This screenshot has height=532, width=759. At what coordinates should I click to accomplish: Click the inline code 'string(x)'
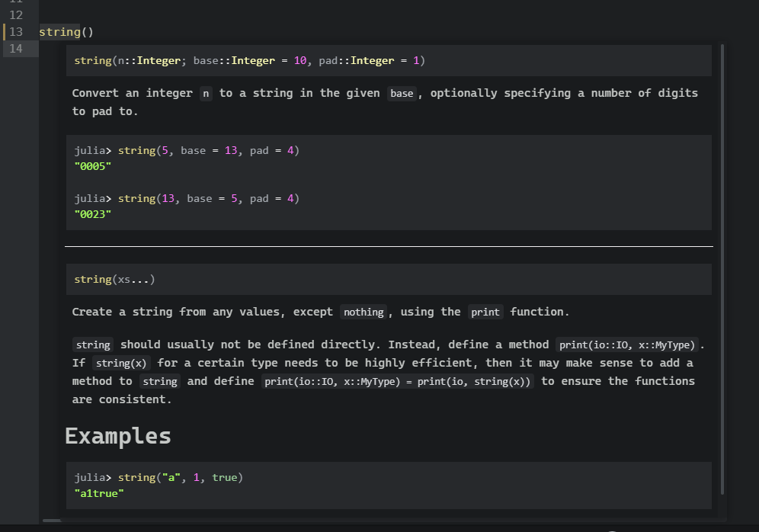[121, 363]
